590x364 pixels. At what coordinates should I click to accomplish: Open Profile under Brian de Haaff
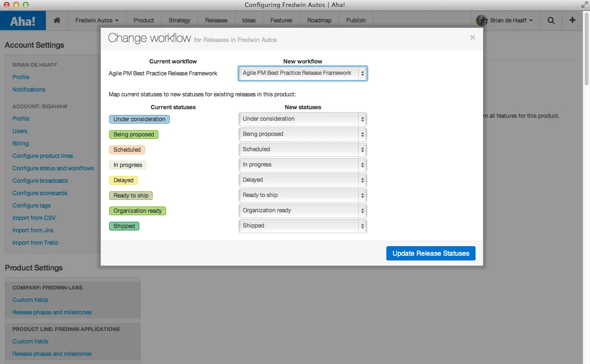tap(21, 77)
